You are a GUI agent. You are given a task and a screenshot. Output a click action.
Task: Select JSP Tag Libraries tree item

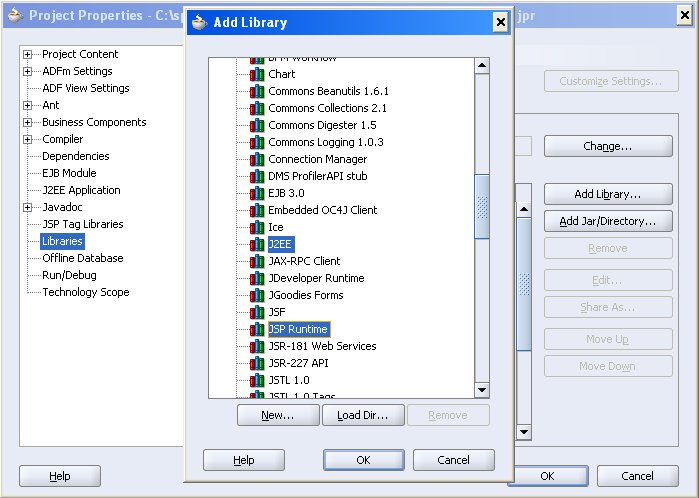tap(83, 224)
